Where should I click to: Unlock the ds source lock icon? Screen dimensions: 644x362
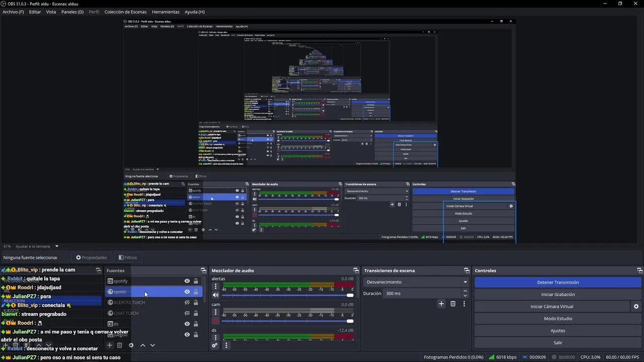point(196,324)
